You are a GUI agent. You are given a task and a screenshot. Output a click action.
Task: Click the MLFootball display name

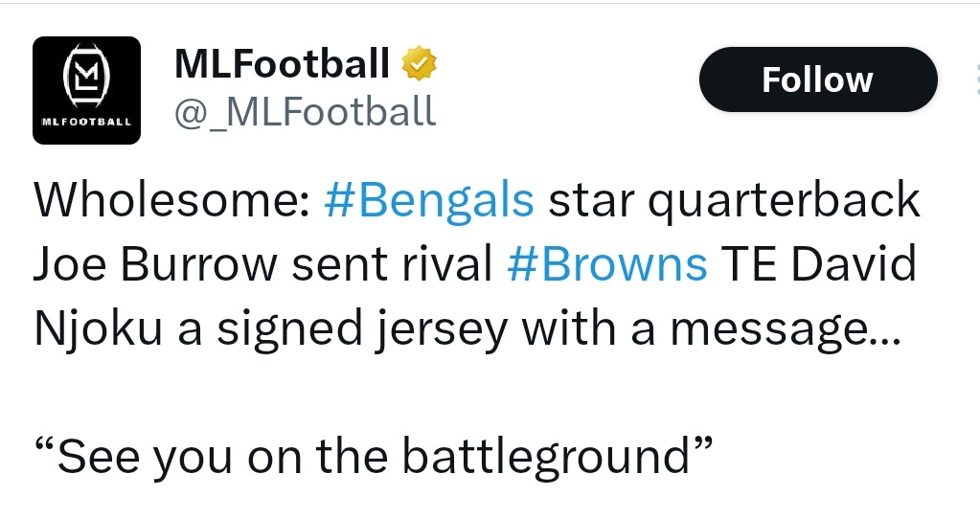pos(282,63)
